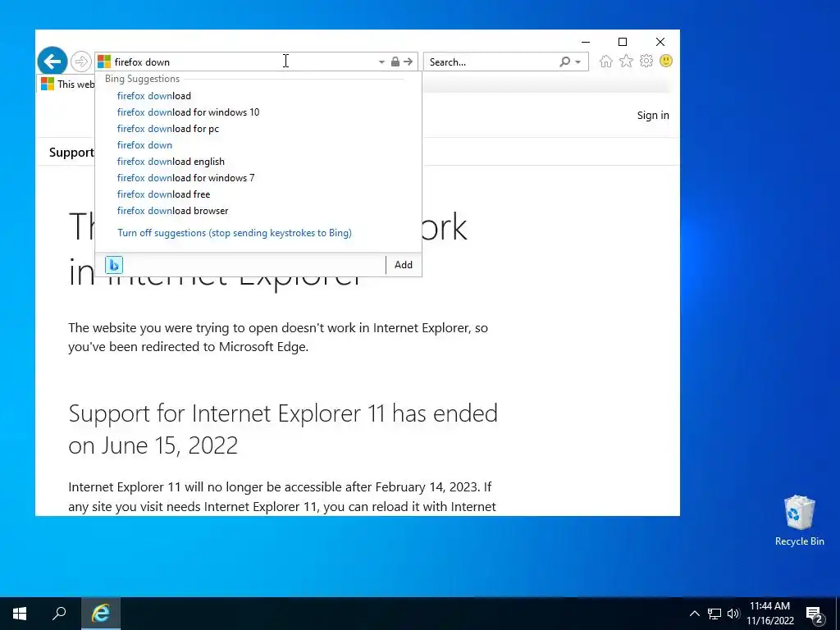This screenshot has width=840, height=630.
Task: Choose 'firefox download for pc' suggestion
Action: pos(167,129)
